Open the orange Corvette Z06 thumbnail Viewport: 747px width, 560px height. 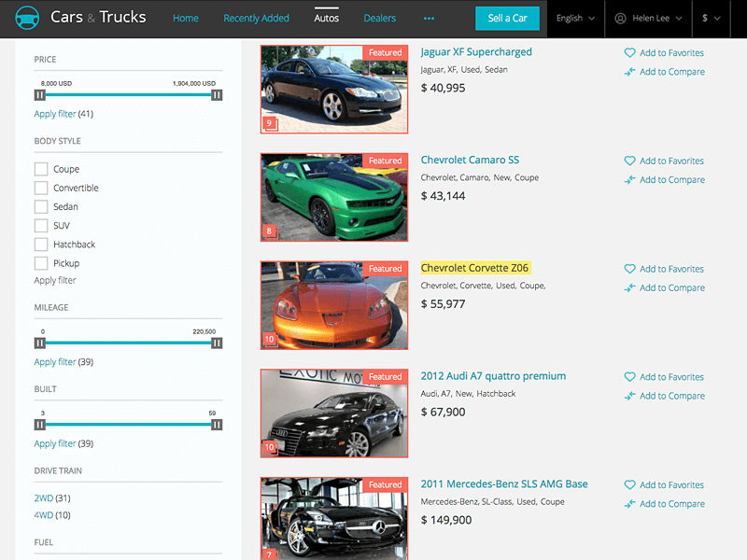point(334,305)
